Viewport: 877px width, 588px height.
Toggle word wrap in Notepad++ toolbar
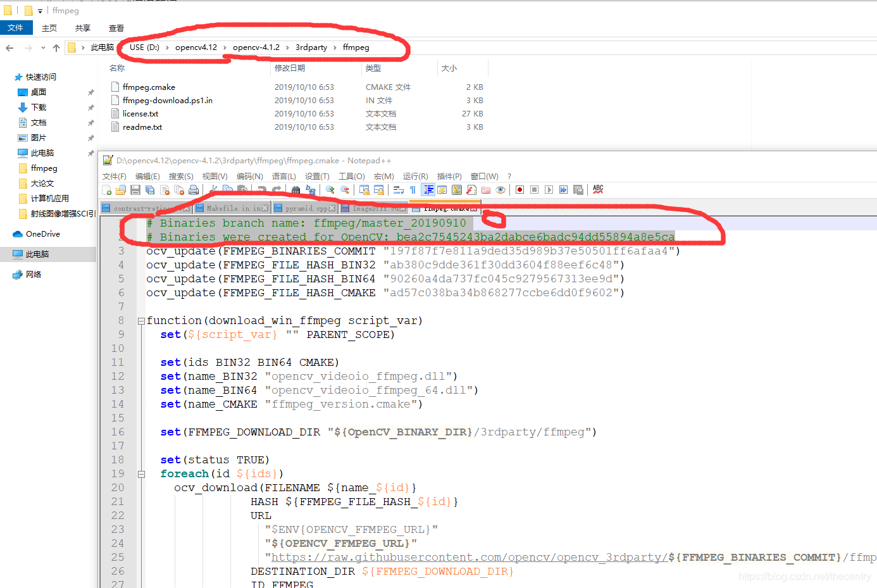point(399,190)
